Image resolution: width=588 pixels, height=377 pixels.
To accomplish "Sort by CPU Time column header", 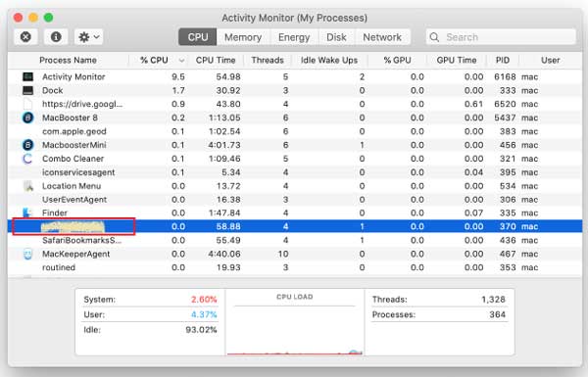I will click(x=216, y=60).
